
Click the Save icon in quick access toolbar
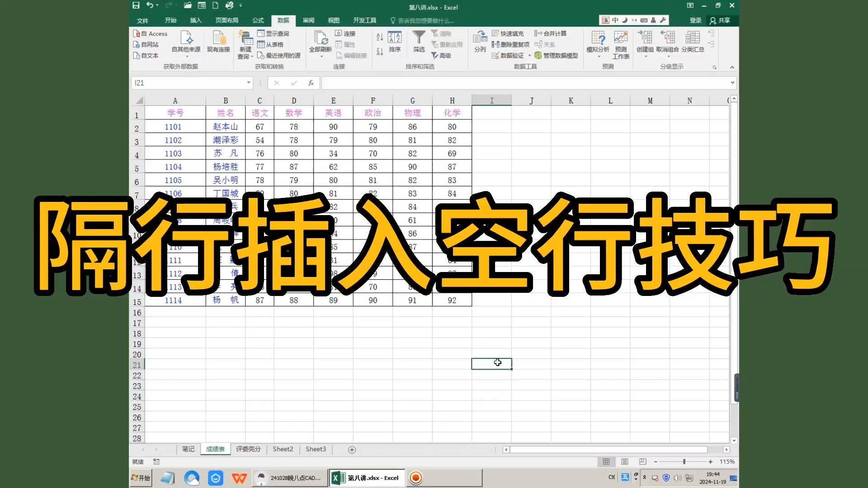click(136, 5)
